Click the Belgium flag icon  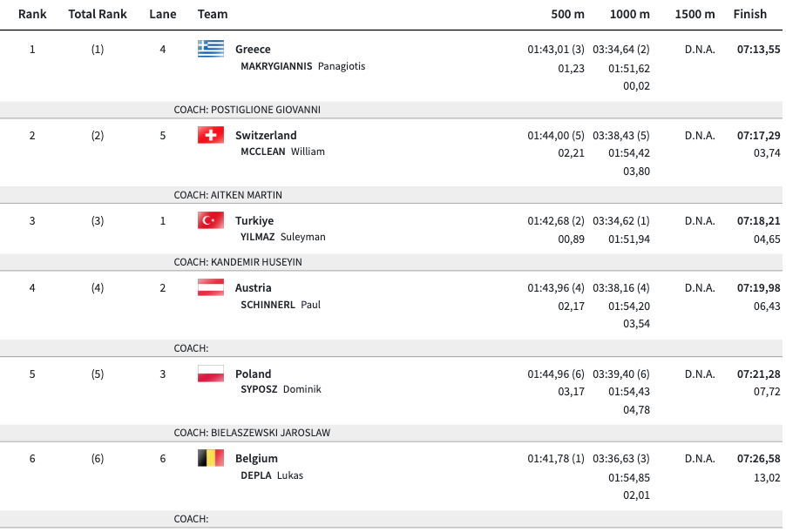click(x=211, y=458)
